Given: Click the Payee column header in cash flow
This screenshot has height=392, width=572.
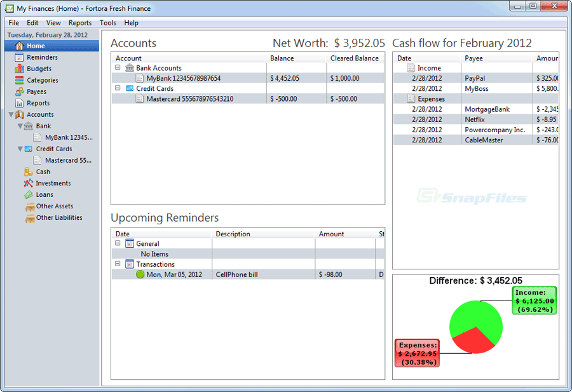Looking at the screenshot, I should (x=496, y=58).
